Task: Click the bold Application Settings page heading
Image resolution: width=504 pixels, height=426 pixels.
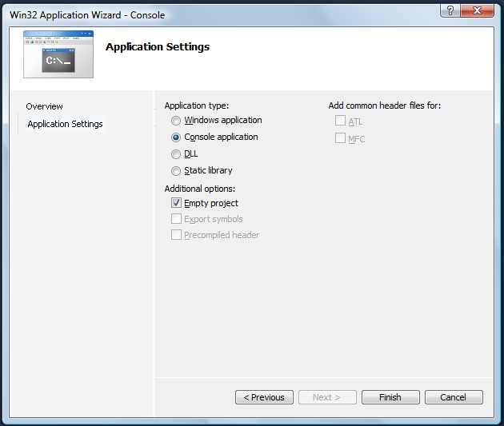Action: (x=158, y=46)
